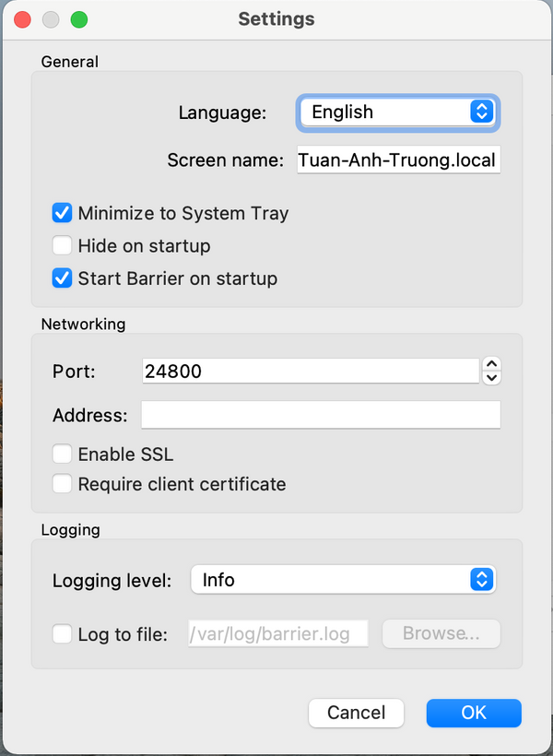Focus the Address input field

click(x=320, y=415)
